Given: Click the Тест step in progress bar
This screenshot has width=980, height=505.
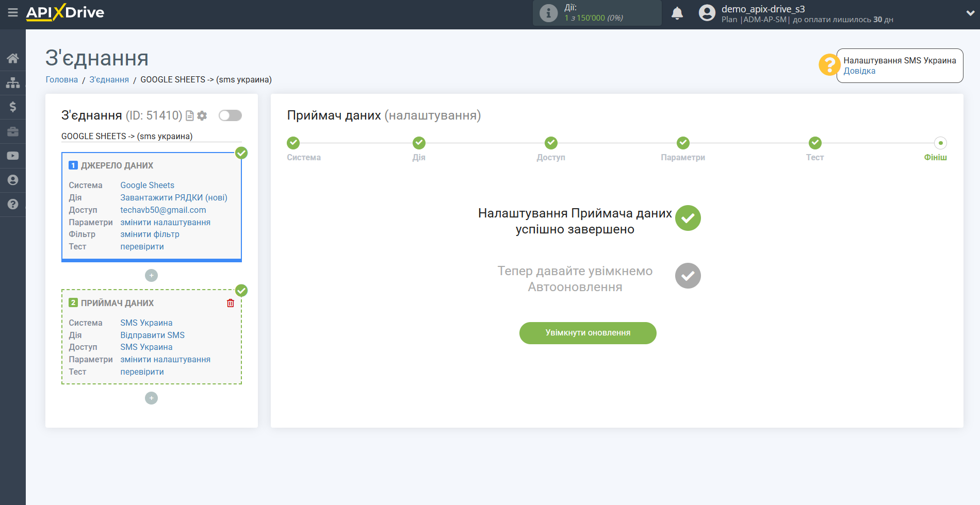Looking at the screenshot, I should [815, 143].
